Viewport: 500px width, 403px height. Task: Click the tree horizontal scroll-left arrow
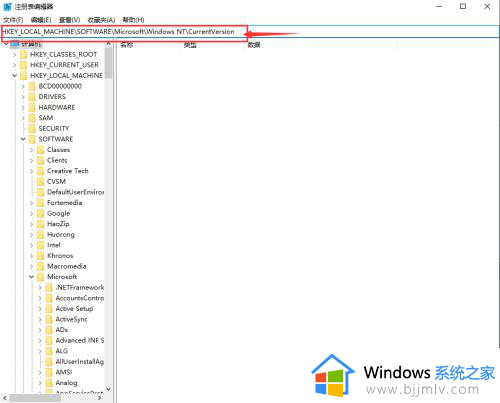tap(5, 398)
